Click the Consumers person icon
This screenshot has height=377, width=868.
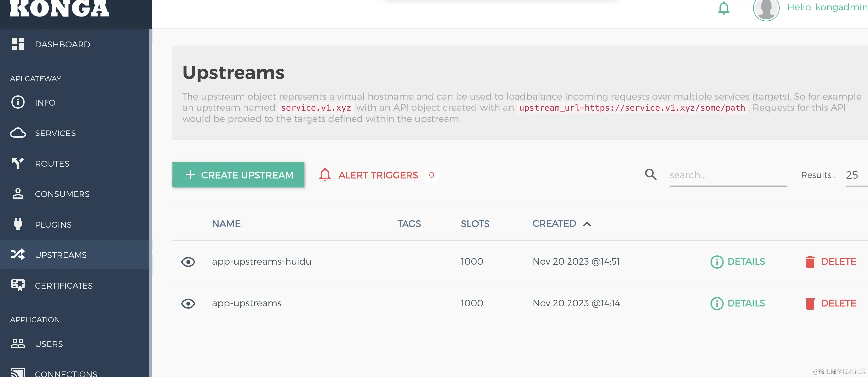(x=18, y=194)
